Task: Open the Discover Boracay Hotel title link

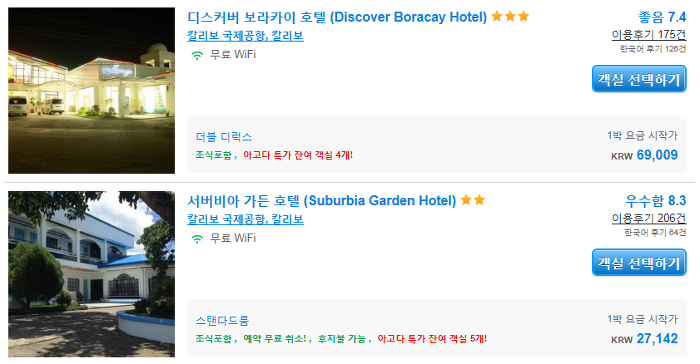Action: click(x=337, y=17)
